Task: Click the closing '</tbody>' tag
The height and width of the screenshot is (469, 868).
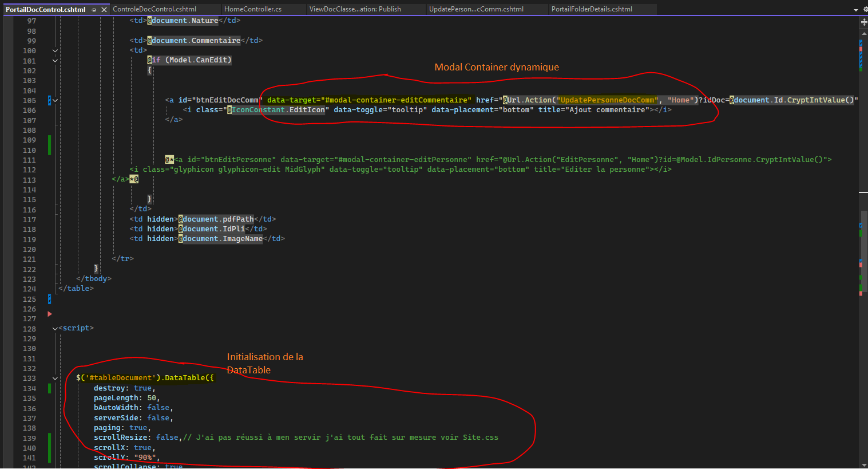Action: pyautogui.click(x=94, y=279)
